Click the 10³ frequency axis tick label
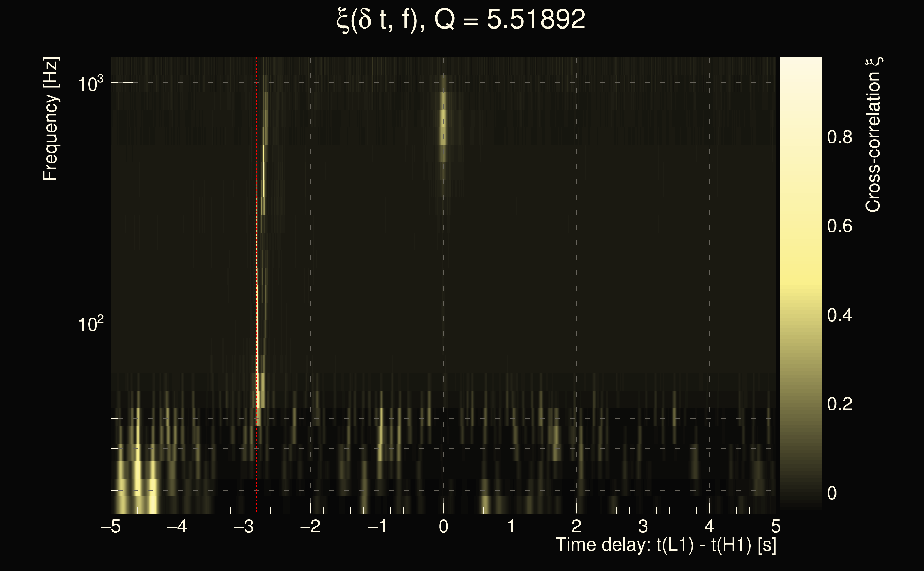The width and height of the screenshot is (924, 571). point(90,84)
